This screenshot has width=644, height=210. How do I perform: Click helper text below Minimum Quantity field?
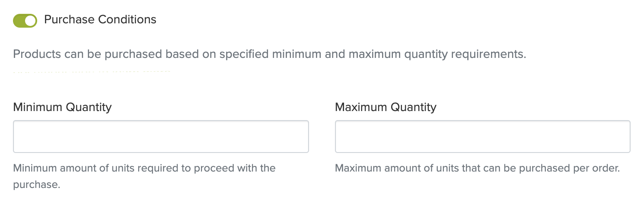(x=144, y=168)
